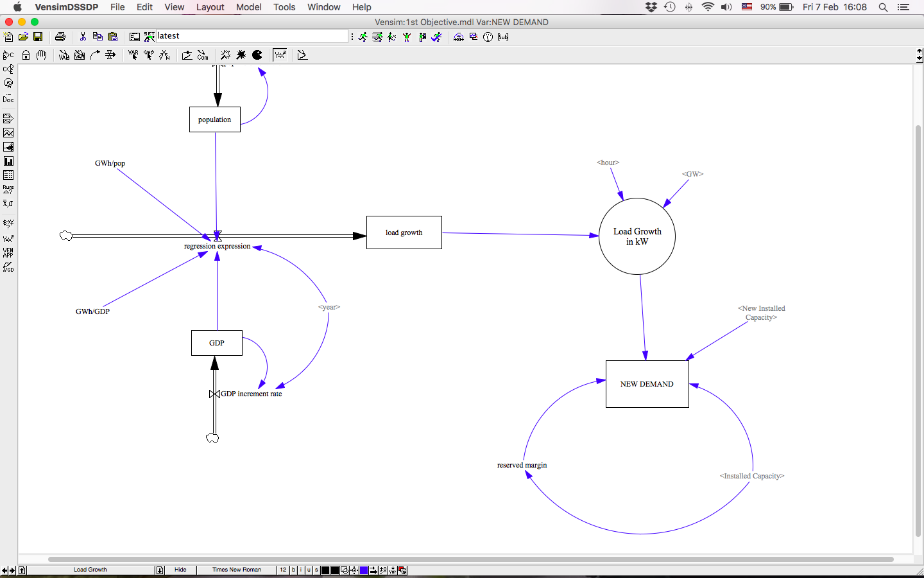The image size is (924, 578).
Task: Open the Window menu
Action: coord(324,7)
